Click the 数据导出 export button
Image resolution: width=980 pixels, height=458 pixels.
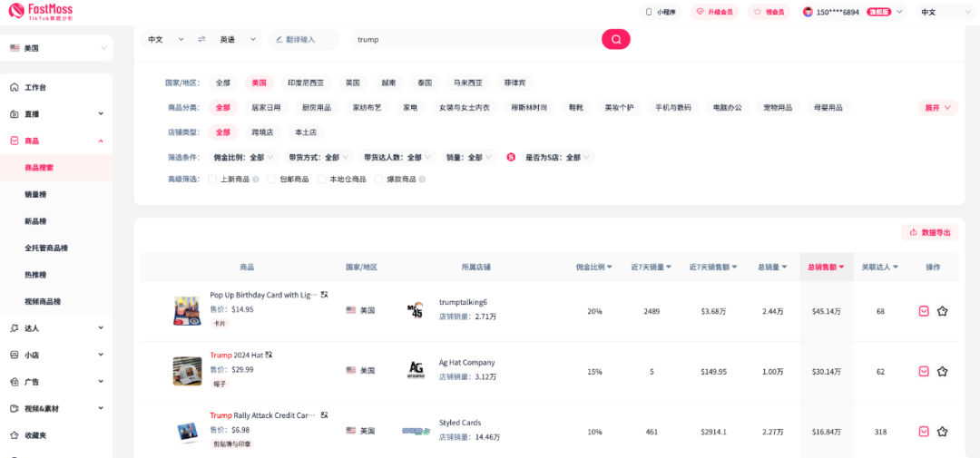(930, 232)
